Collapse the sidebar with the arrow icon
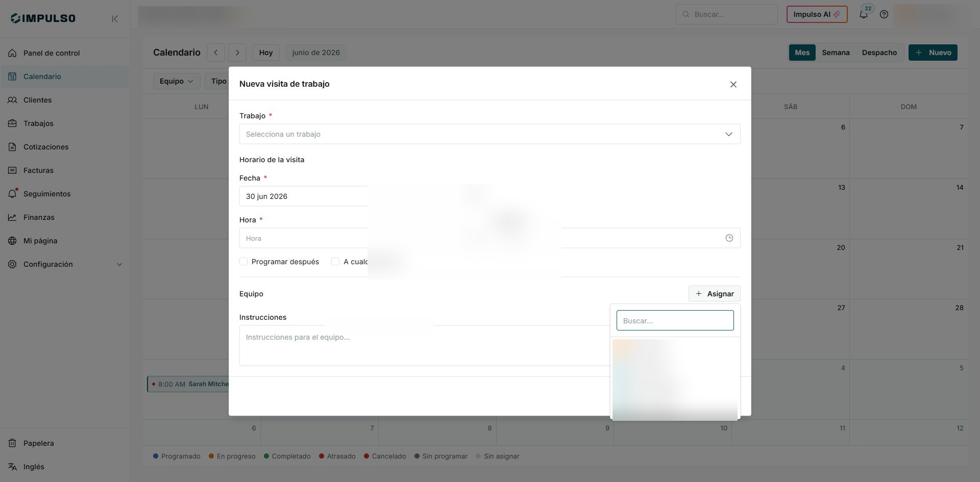 (115, 19)
